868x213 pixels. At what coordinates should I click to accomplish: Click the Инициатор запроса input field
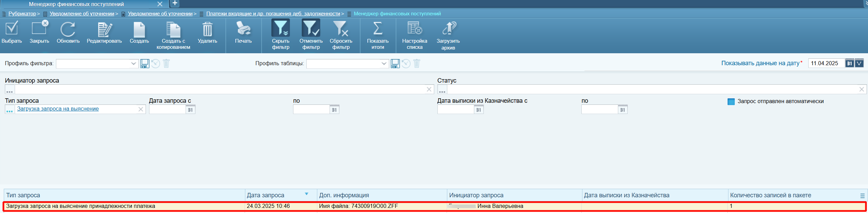tap(220, 89)
